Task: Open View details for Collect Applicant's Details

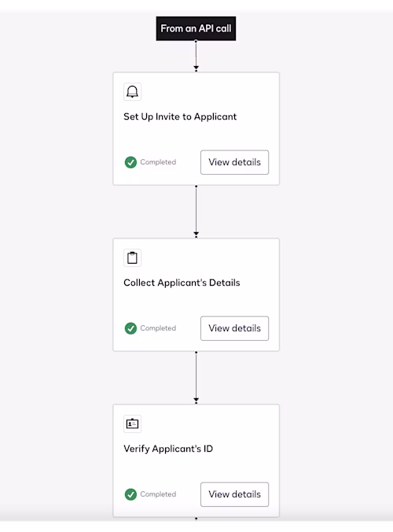Action: (x=234, y=328)
